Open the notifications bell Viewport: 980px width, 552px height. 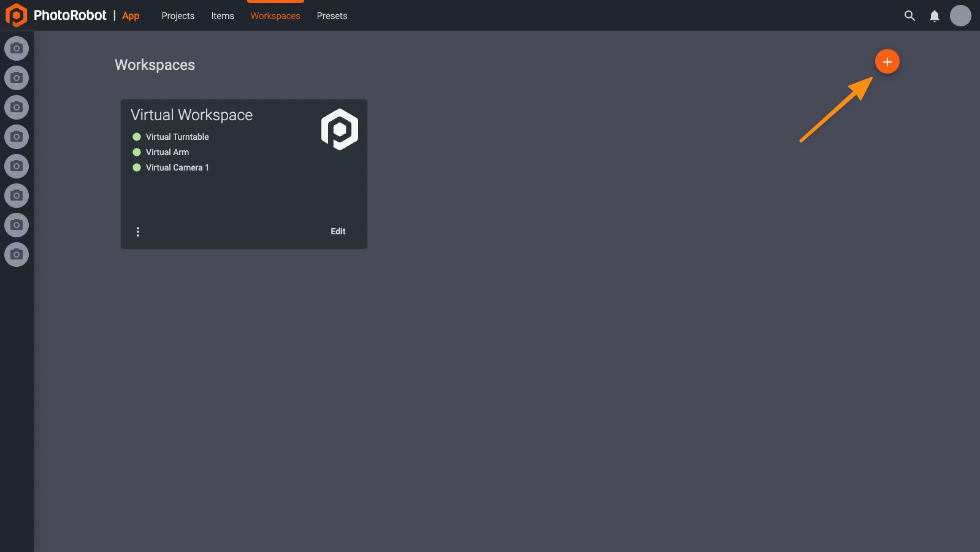934,16
